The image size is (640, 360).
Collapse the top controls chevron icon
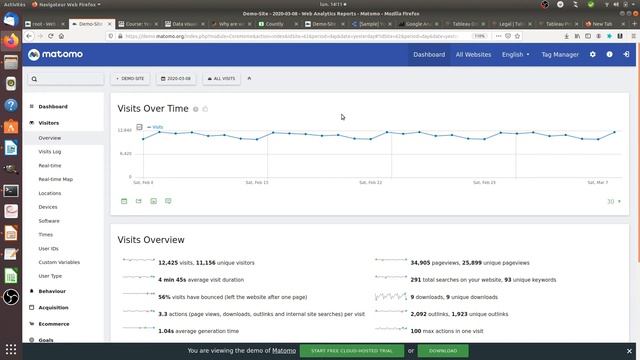[249, 78]
